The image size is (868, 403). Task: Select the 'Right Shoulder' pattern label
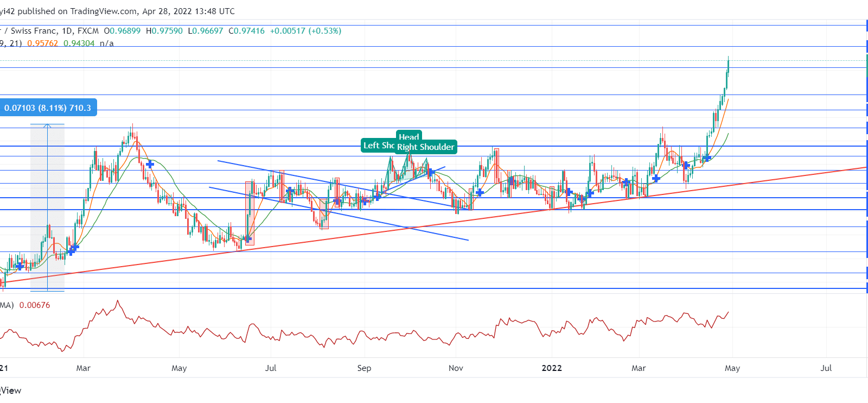click(426, 147)
